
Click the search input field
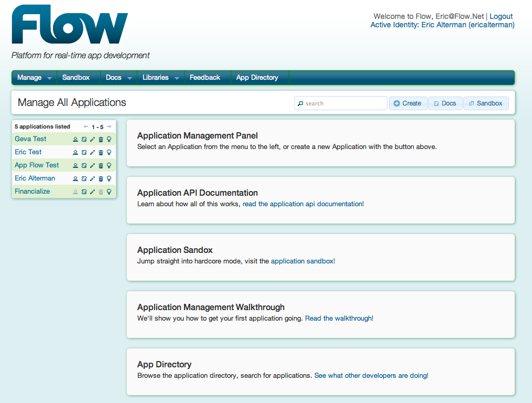click(x=340, y=103)
